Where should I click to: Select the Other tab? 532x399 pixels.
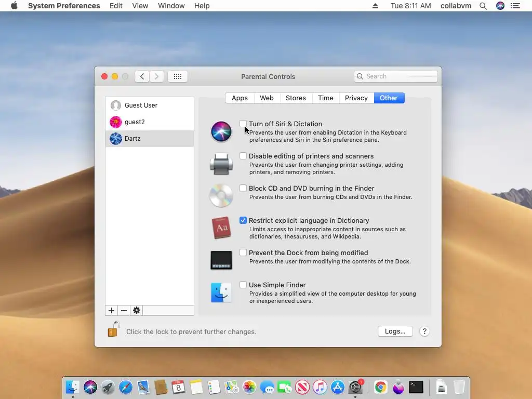pos(389,98)
